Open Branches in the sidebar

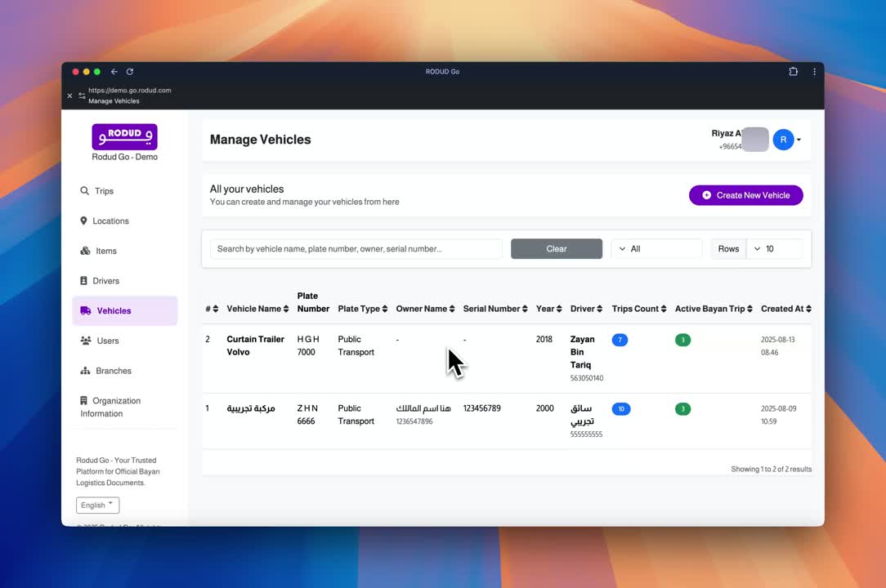125,371
